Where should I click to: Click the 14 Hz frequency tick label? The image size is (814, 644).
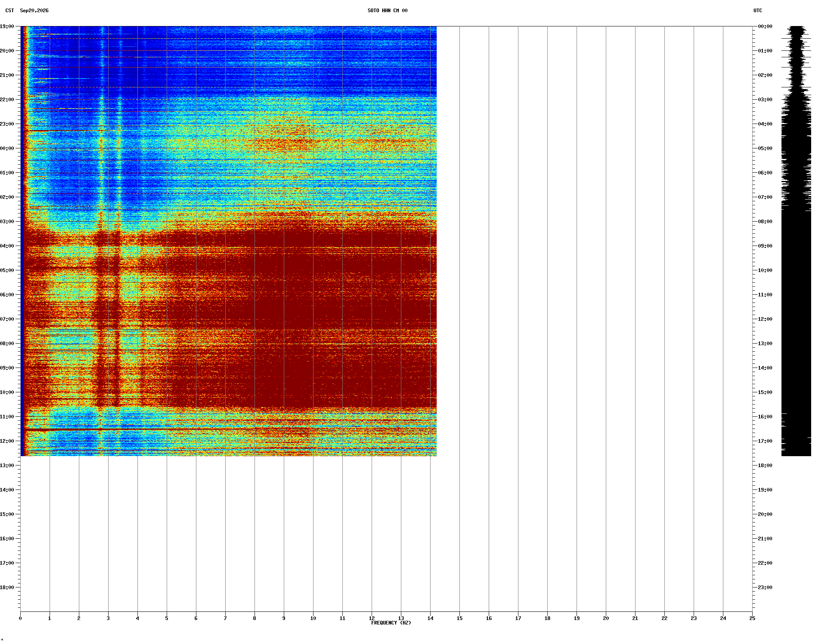430,618
